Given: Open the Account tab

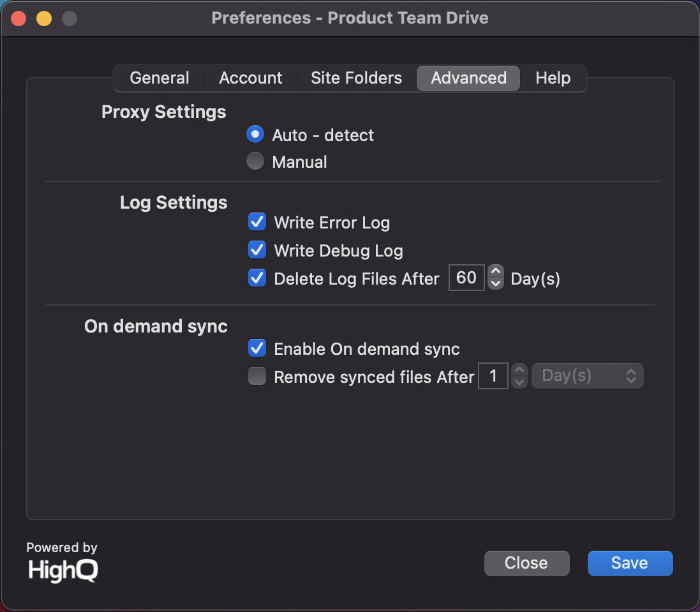Looking at the screenshot, I should (250, 78).
